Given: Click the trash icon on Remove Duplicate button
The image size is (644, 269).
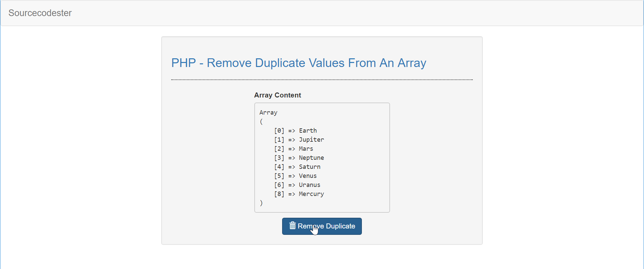Looking at the screenshot, I should click(x=293, y=226).
